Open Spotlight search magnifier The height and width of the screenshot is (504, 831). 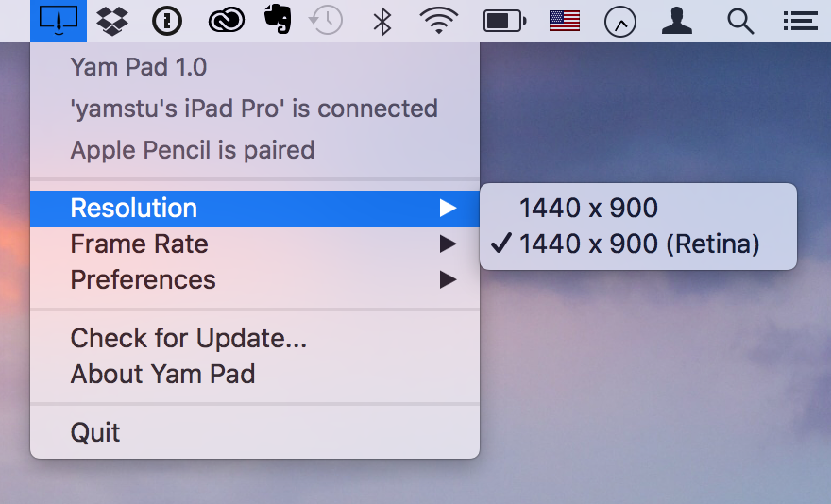[740, 22]
